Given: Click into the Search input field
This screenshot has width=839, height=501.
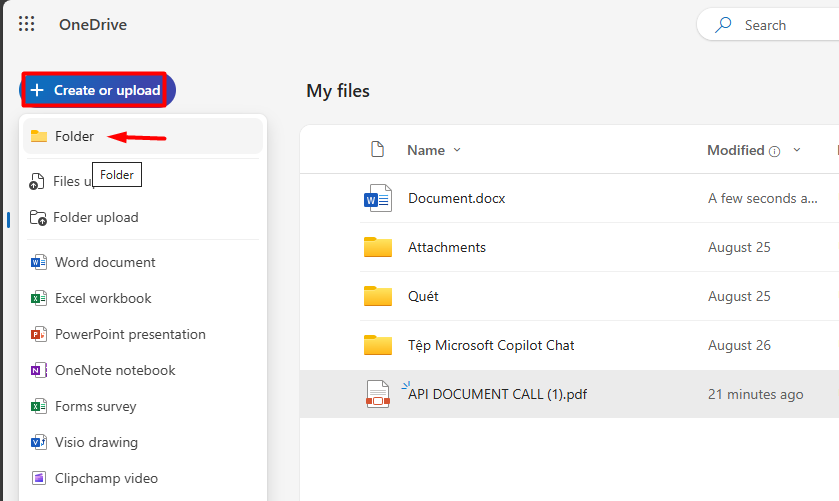Looking at the screenshot, I should coord(785,25).
